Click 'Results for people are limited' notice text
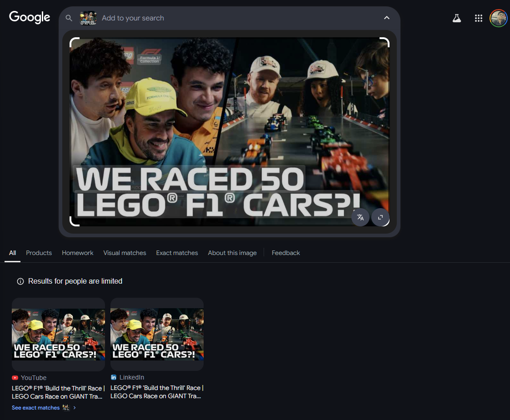This screenshot has width=510, height=420. (75, 281)
